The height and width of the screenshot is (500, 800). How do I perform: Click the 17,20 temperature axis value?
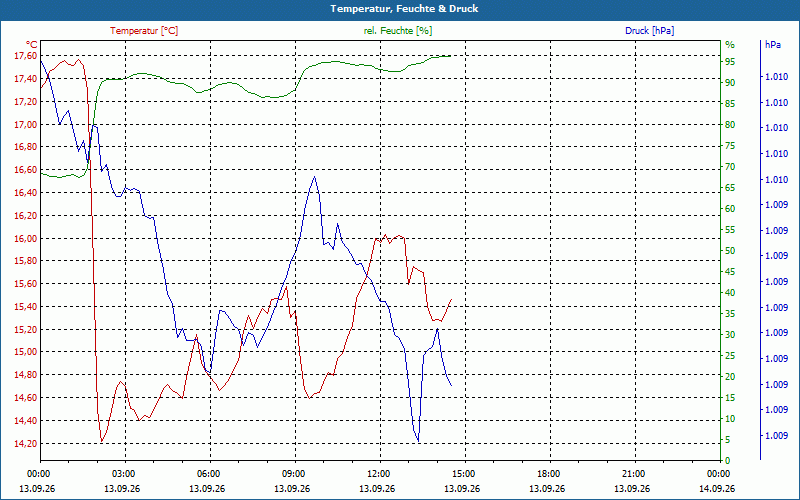tap(25, 102)
